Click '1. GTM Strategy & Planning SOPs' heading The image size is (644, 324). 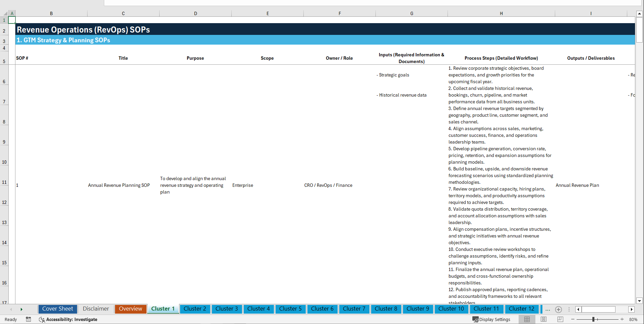click(x=63, y=40)
